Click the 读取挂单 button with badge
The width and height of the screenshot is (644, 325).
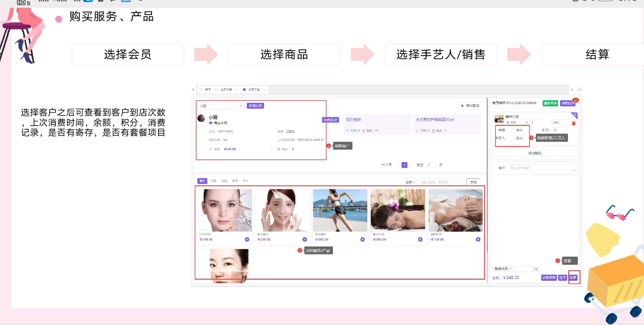pyautogui.click(x=568, y=103)
